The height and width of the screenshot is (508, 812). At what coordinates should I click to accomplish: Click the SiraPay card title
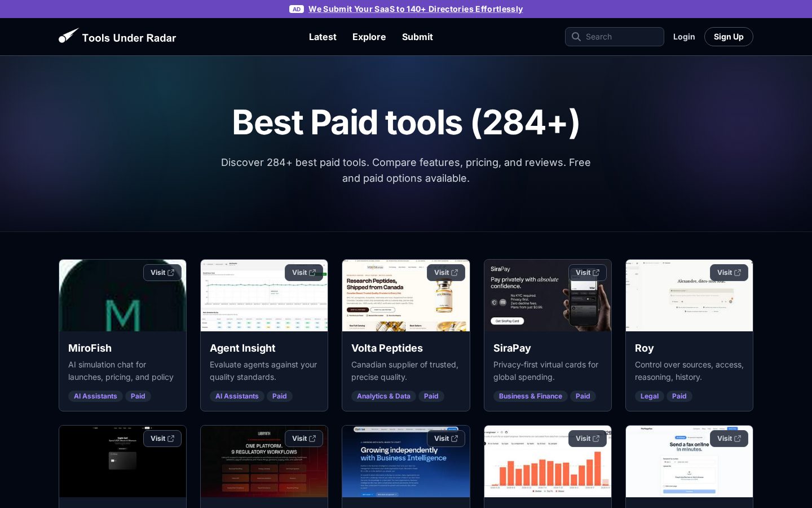[512, 348]
